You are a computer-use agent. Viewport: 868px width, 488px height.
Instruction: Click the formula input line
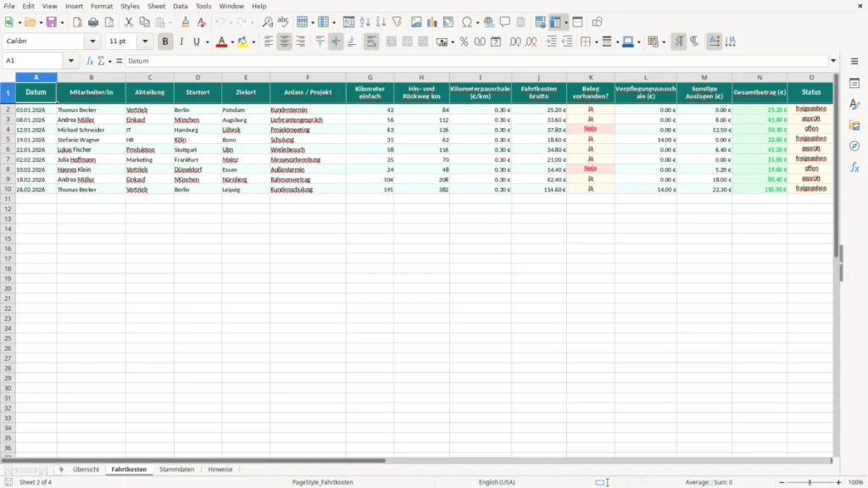pyautogui.click(x=476, y=61)
